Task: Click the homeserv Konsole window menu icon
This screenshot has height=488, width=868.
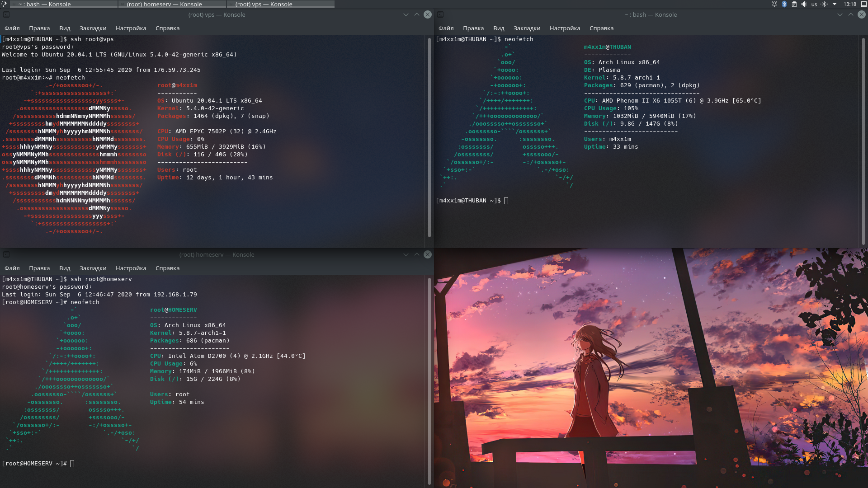Action: point(6,254)
